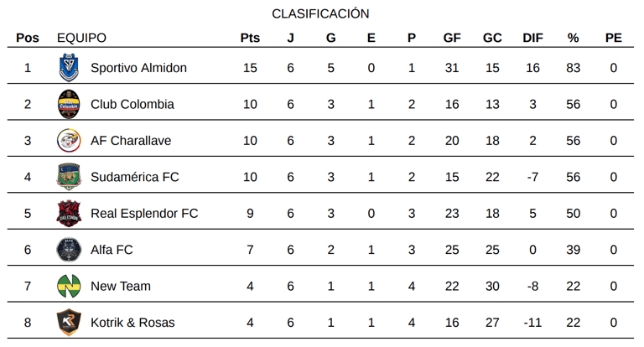This screenshot has width=644, height=347.
Task: Click the CLASIFICACIÓN table title
Action: pyautogui.click(x=320, y=13)
